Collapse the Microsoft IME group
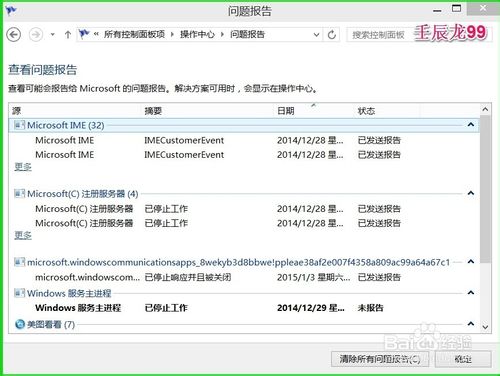Image resolution: width=500 pixels, height=376 pixels. point(471,125)
